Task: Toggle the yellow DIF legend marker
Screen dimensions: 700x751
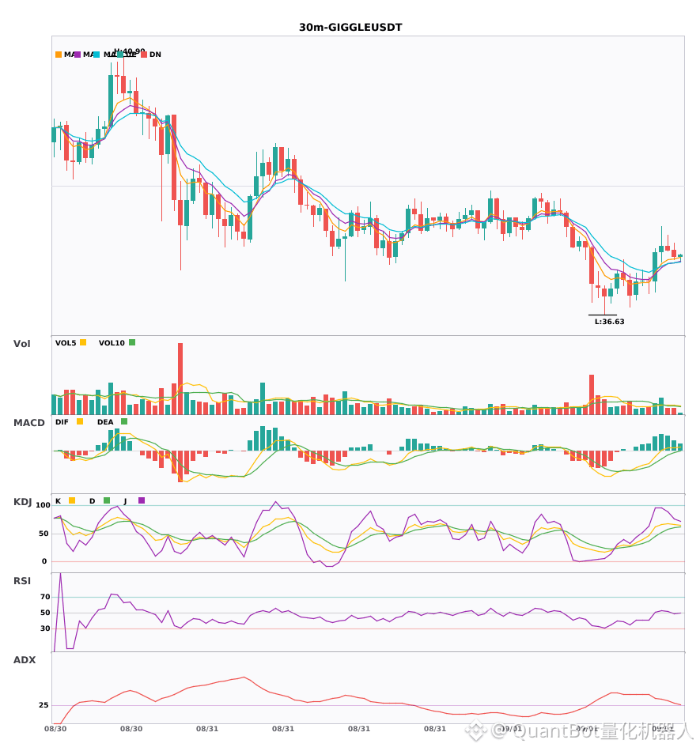Action: pyautogui.click(x=80, y=421)
